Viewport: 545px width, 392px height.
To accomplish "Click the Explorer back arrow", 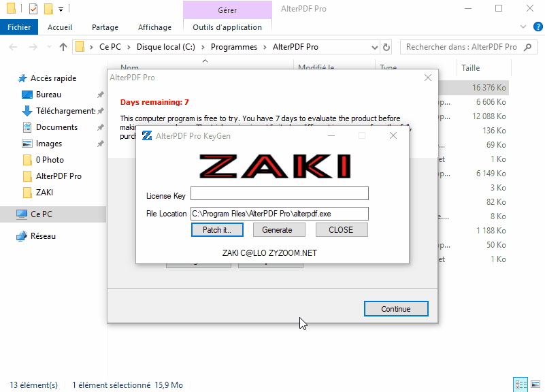I will coord(13,47).
